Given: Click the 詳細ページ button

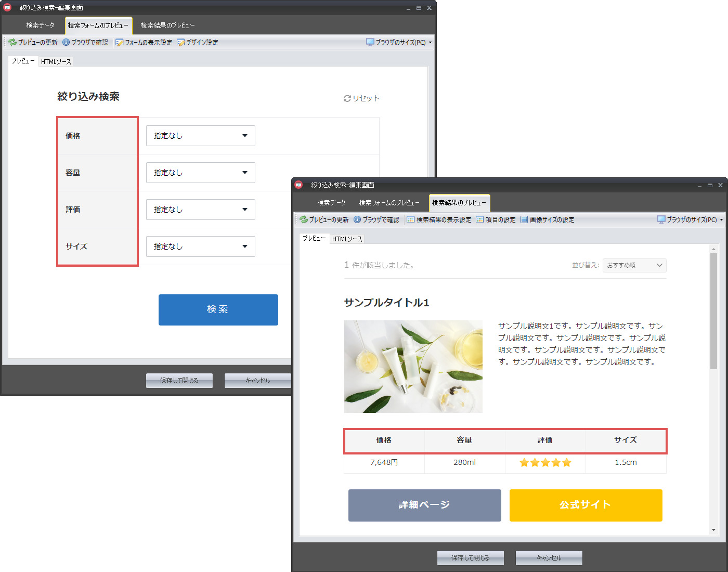Looking at the screenshot, I should coord(424,505).
